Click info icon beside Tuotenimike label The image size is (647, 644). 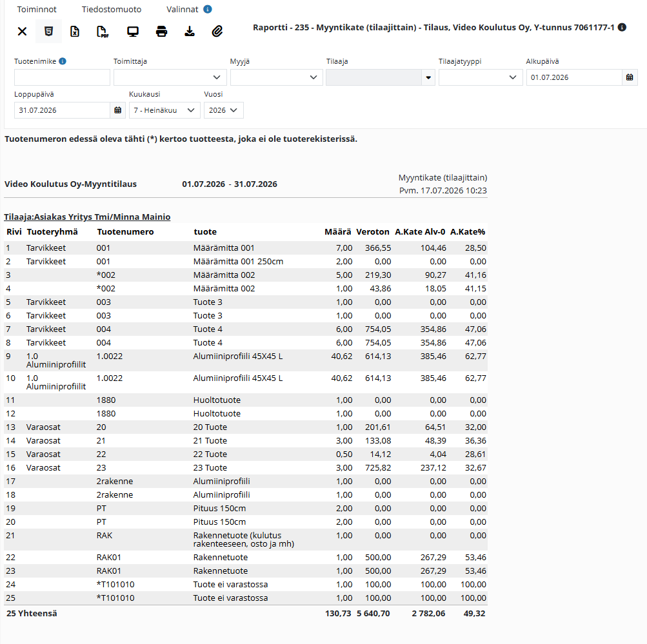pyautogui.click(x=63, y=61)
